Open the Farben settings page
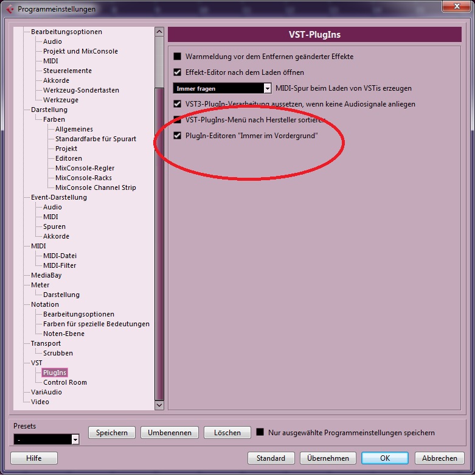 click(54, 119)
